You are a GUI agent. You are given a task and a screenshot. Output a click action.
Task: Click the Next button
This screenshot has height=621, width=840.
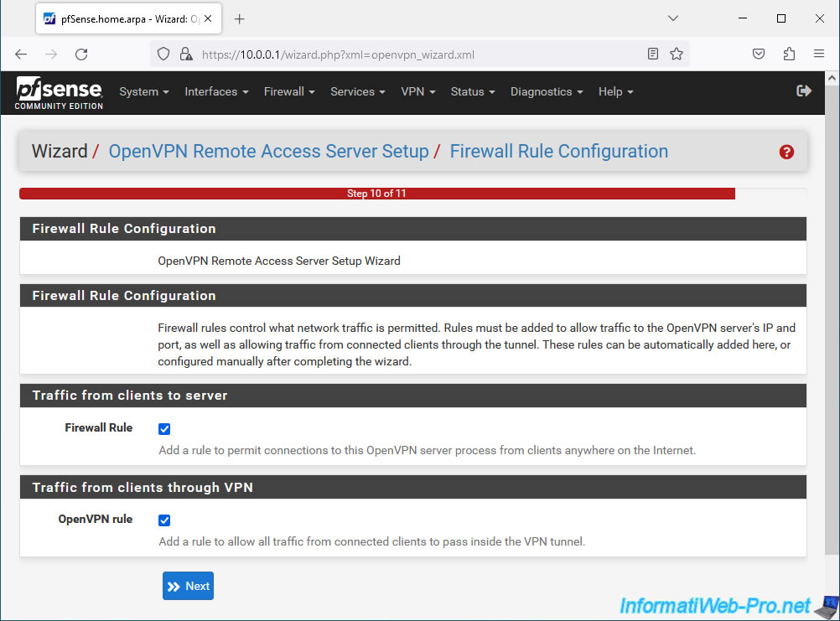[188, 586]
